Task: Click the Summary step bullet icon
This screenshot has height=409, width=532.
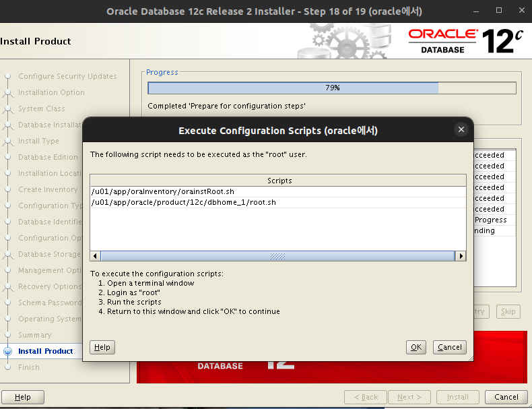Action: 7,335
